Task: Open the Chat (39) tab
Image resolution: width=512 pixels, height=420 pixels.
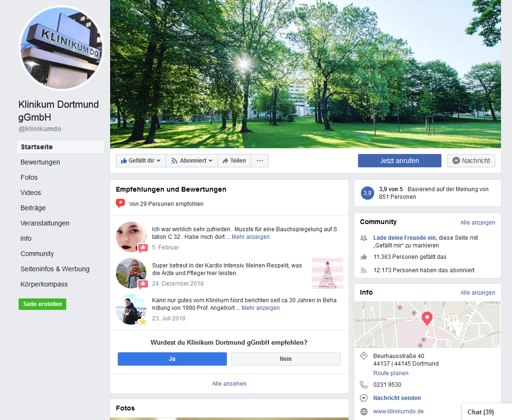Action: pyautogui.click(x=487, y=412)
